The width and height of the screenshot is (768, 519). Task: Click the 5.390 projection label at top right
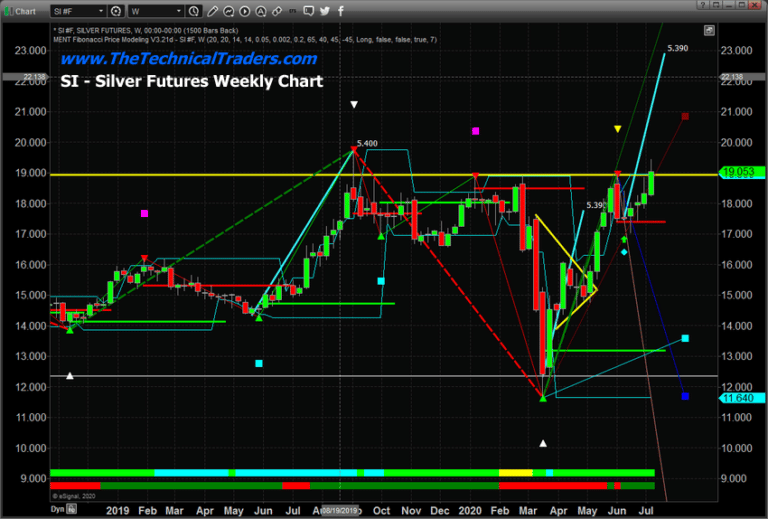[677, 48]
